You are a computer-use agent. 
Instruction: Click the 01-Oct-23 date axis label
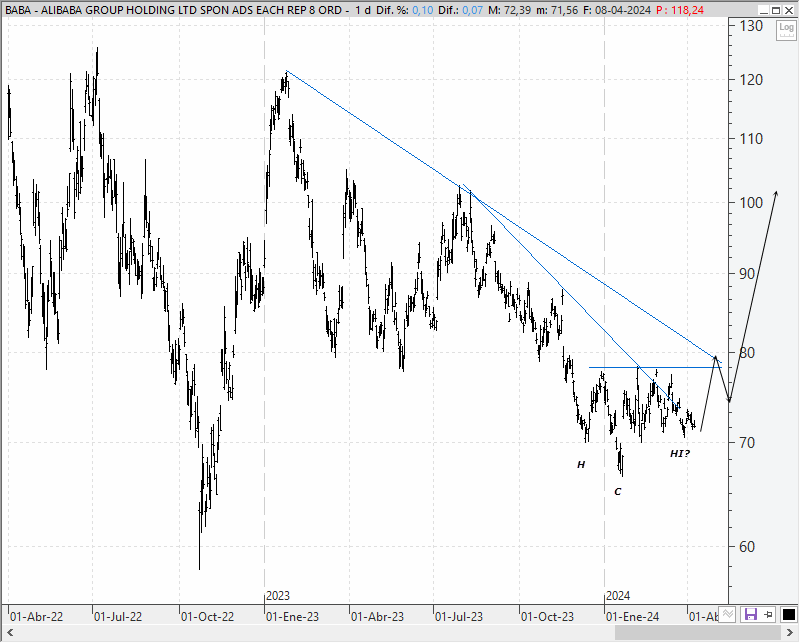tap(547, 616)
